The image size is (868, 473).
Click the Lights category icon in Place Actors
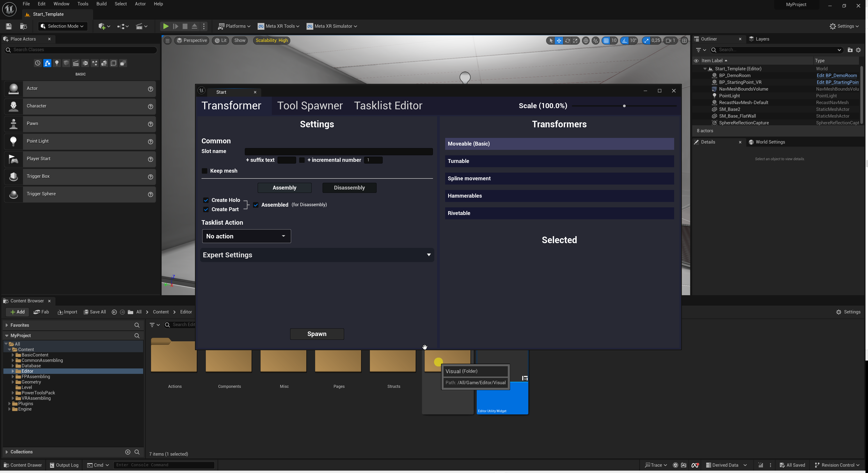point(57,63)
